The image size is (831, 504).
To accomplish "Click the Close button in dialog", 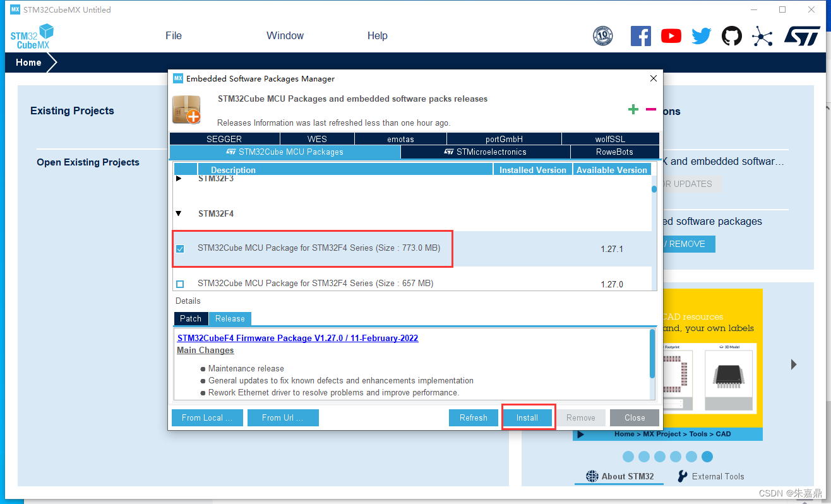I will point(635,417).
